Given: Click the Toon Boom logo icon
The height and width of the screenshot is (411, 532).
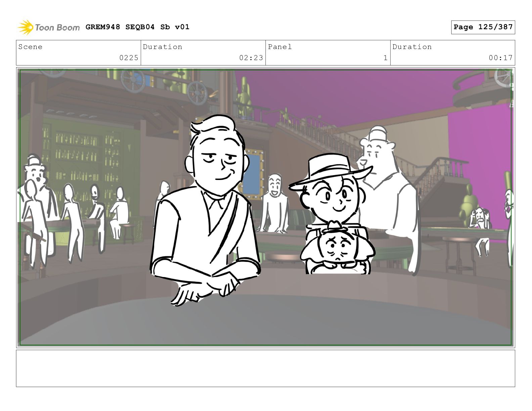Looking at the screenshot, I should click(26, 27).
